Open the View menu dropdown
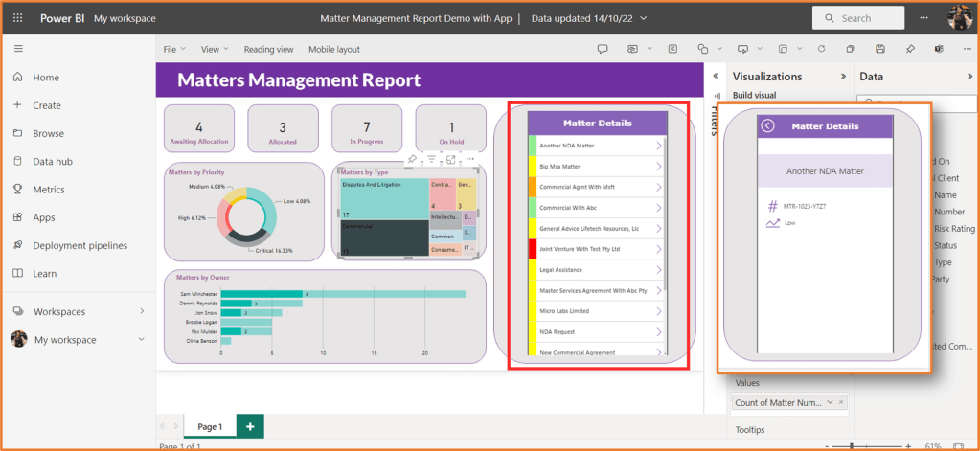 (214, 49)
